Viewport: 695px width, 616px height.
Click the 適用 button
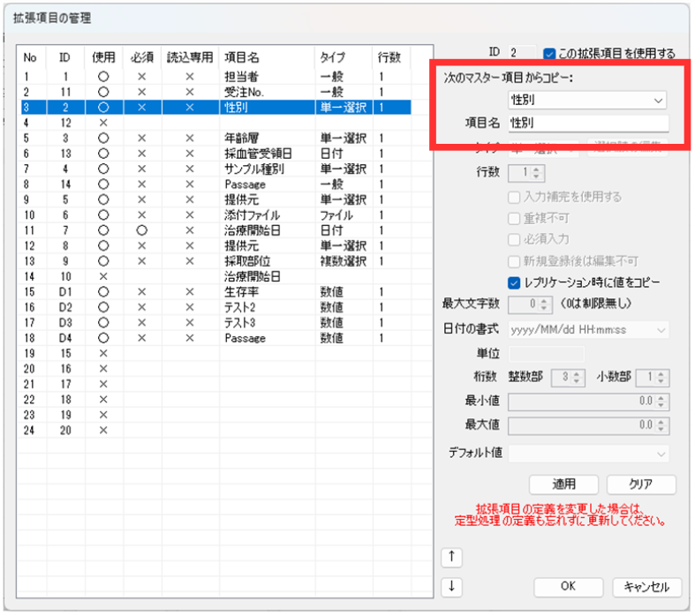coord(563,485)
